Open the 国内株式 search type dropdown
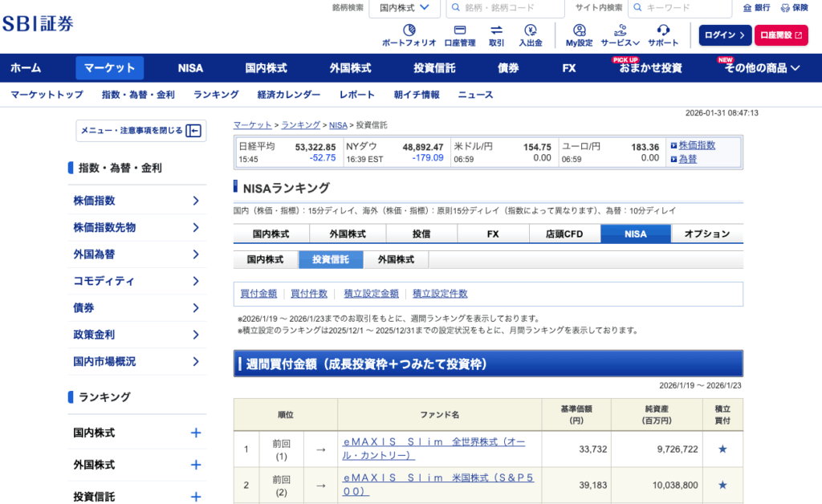The width and height of the screenshot is (822, 504). point(405,8)
